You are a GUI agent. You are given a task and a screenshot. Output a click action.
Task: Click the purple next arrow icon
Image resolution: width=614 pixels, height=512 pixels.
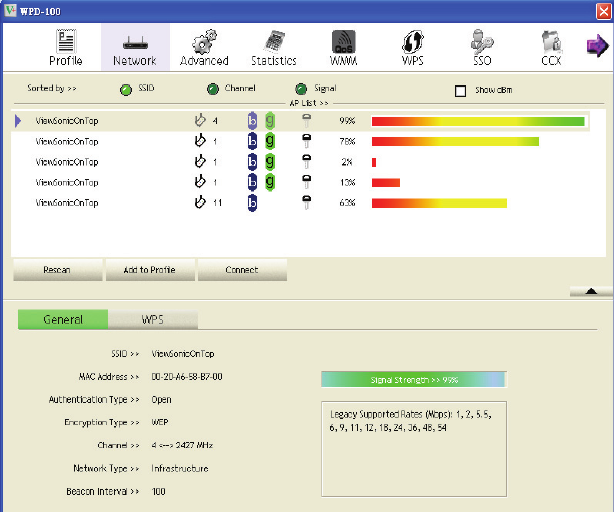tap(597, 45)
